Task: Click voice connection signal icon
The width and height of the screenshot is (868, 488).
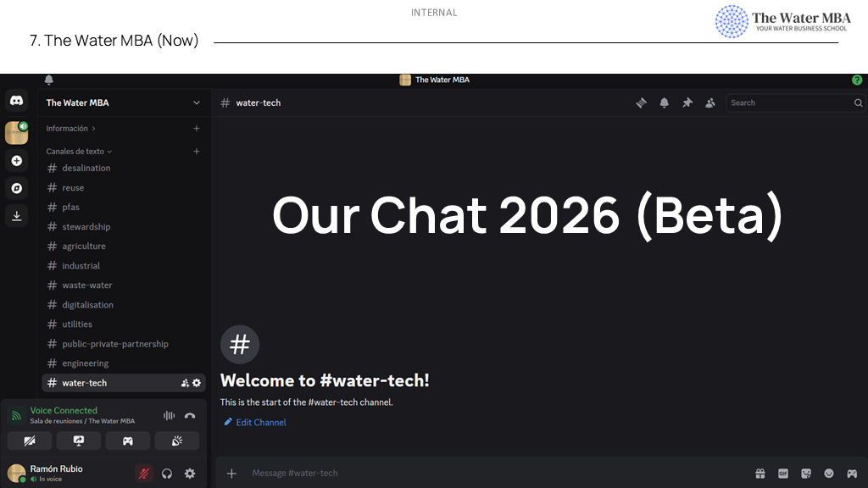Action: pyautogui.click(x=16, y=415)
